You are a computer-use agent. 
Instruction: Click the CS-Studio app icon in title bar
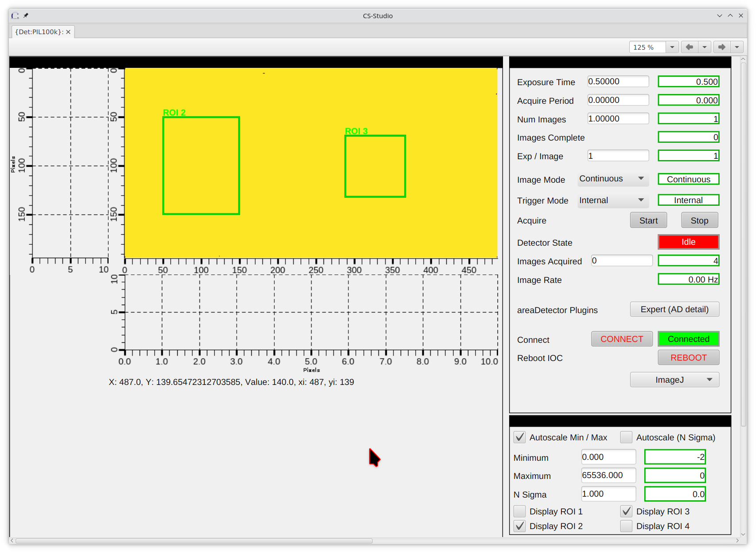15,16
